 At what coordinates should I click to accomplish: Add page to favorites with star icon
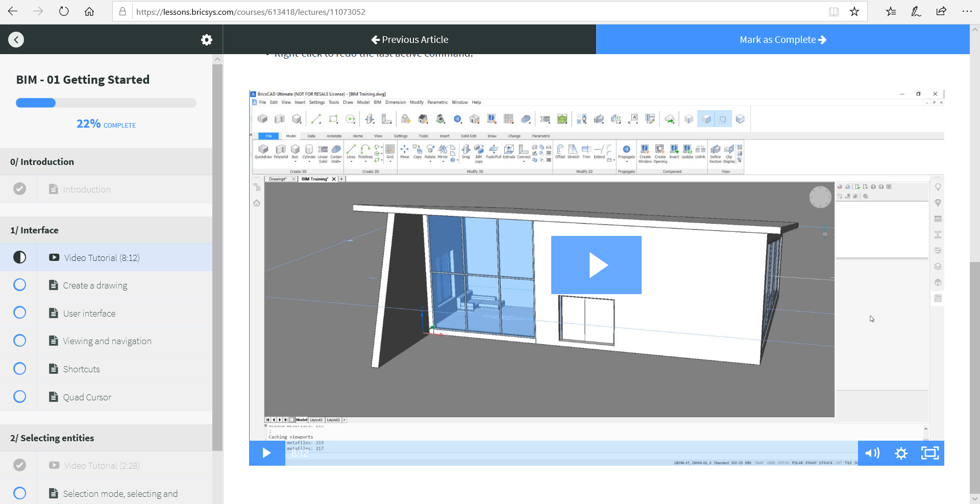point(854,12)
